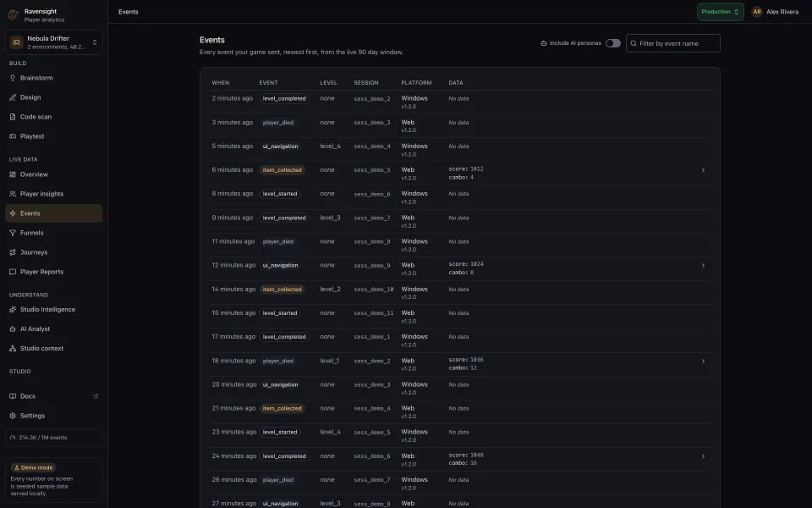Screen dimensions: 812x508
Task: Click the WHEN column header
Action: (x=220, y=83)
